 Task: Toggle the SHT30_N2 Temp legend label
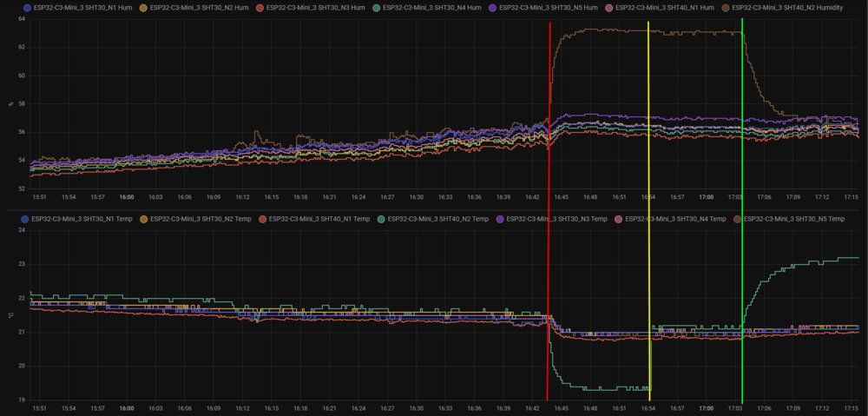click(201, 219)
